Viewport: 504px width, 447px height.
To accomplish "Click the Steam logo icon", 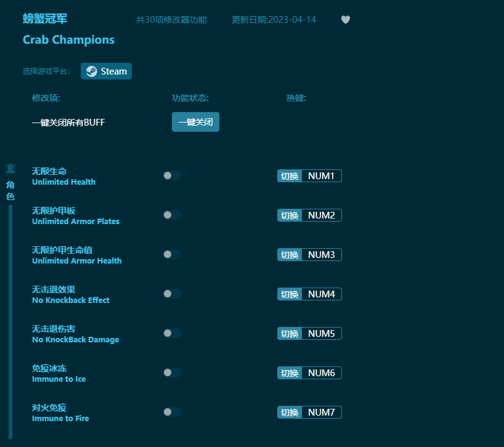I will (91, 71).
